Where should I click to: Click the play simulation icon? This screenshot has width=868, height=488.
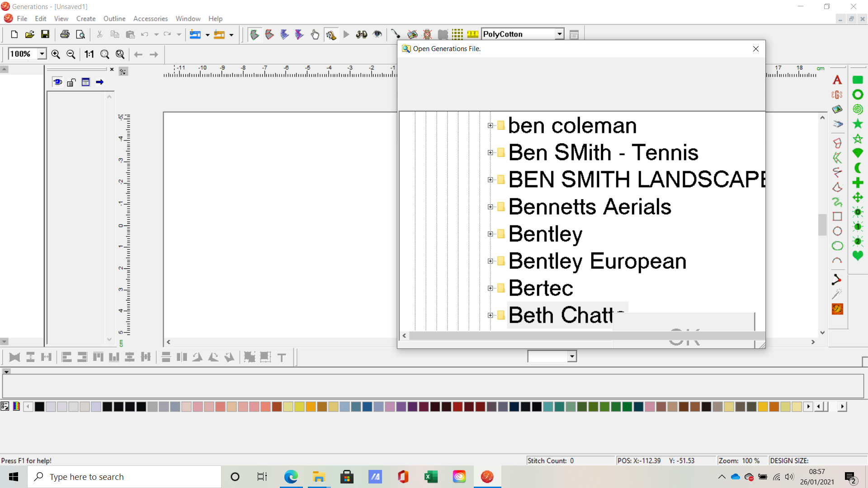(x=346, y=34)
